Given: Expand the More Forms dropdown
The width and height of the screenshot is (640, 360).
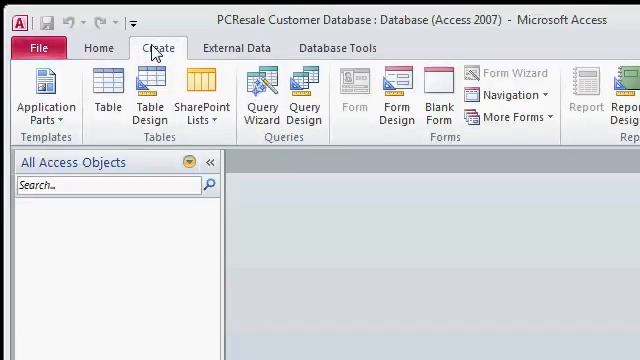Looking at the screenshot, I should [509, 117].
